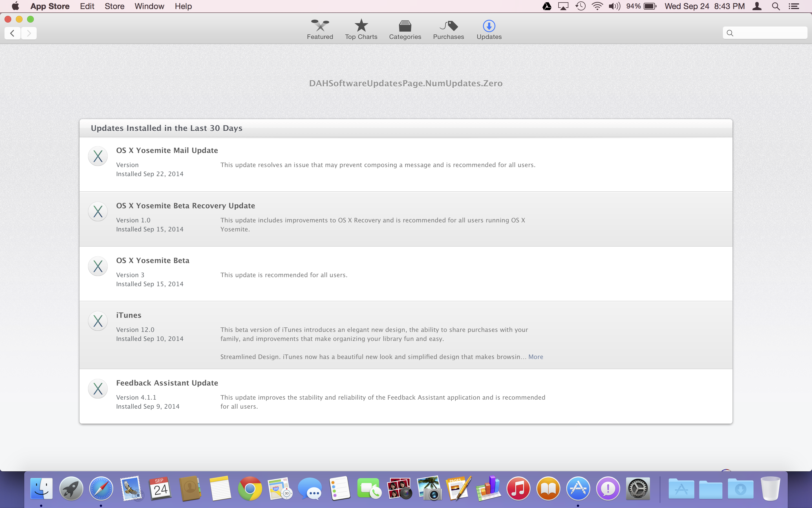Screen dimensions: 812x508
Task: Open iTunes from the Dock
Action: (518, 489)
